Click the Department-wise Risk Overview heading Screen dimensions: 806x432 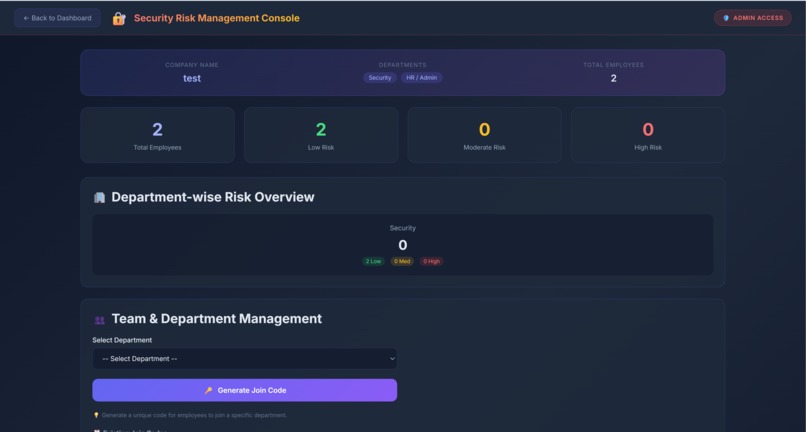pyautogui.click(x=213, y=197)
